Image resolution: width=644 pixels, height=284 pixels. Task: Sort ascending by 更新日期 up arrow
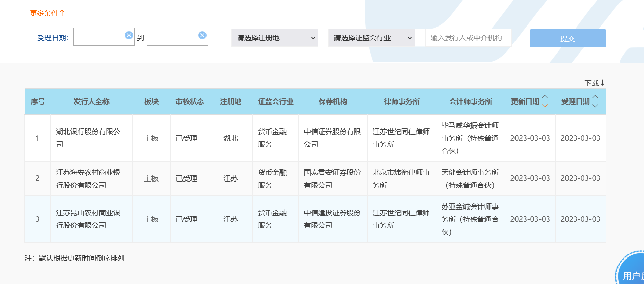tap(545, 97)
